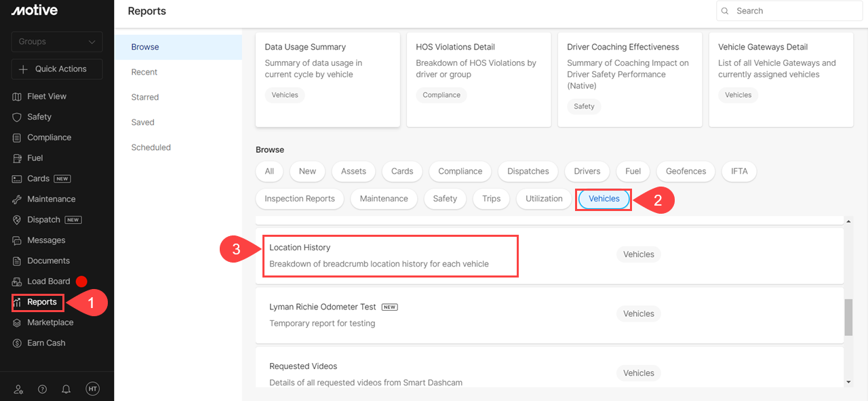Filter reports by Compliance category
868x401 pixels.
tap(460, 171)
